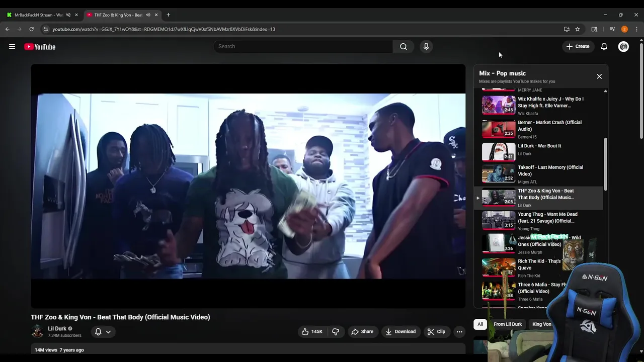644x362 pixels.
Task: Download the video
Action: 400,332
